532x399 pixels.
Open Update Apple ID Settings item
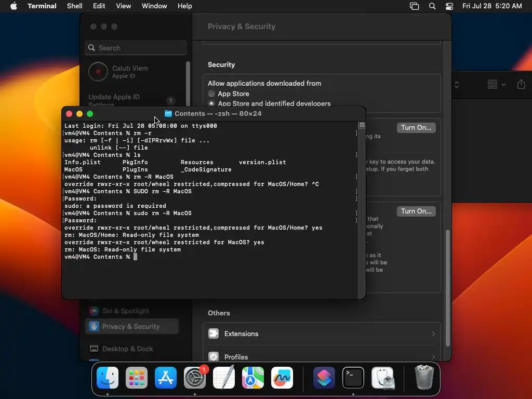[132, 100]
